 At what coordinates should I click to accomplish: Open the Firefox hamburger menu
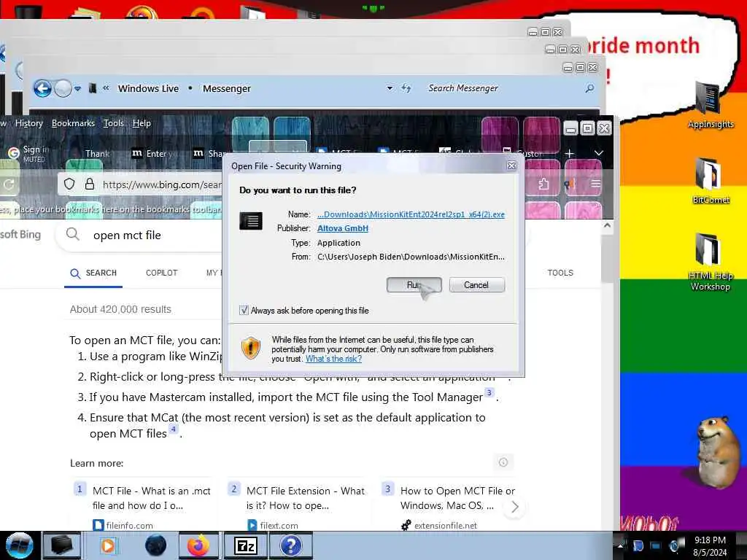pos(595,184)
